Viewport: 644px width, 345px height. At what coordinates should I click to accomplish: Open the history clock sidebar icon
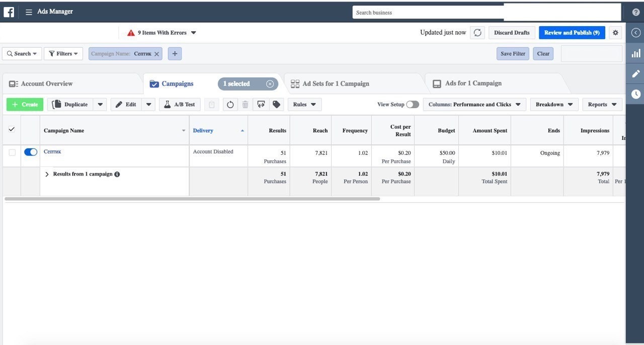pos(636,94)
